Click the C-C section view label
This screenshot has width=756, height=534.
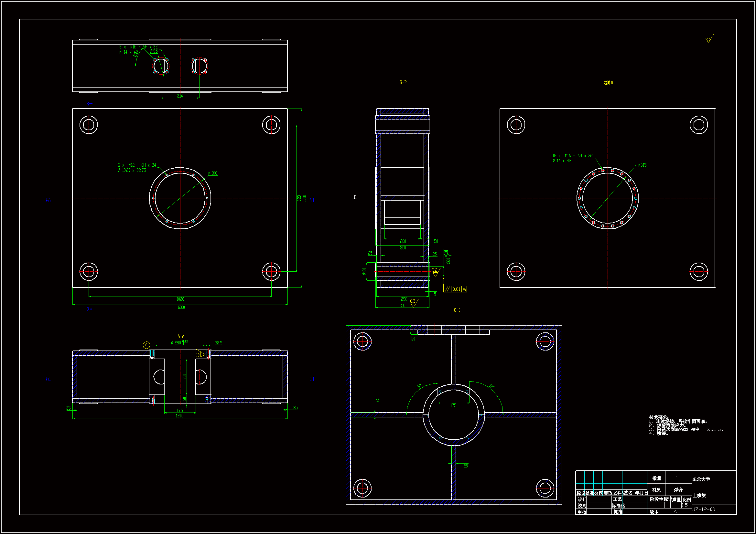457,310
